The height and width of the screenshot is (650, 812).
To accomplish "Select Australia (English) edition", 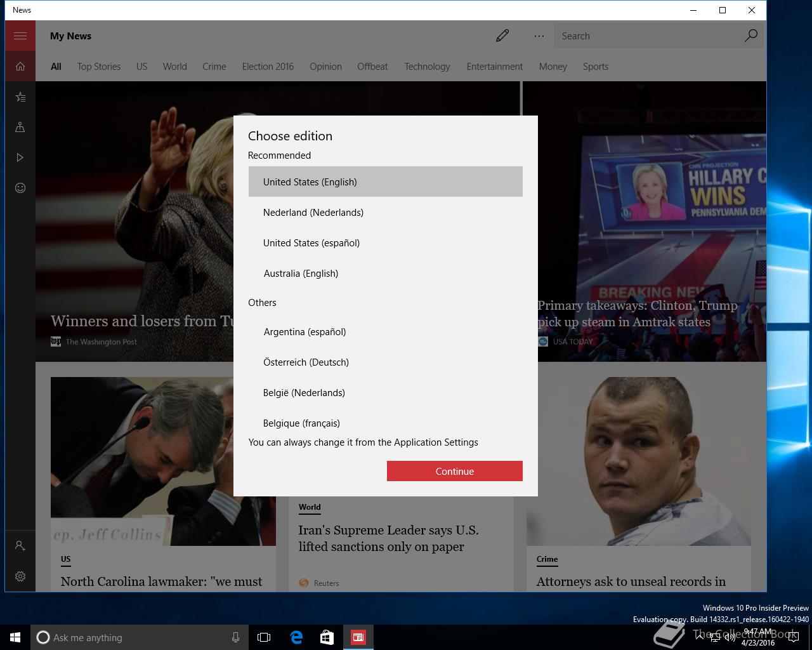I will point(386,273).
